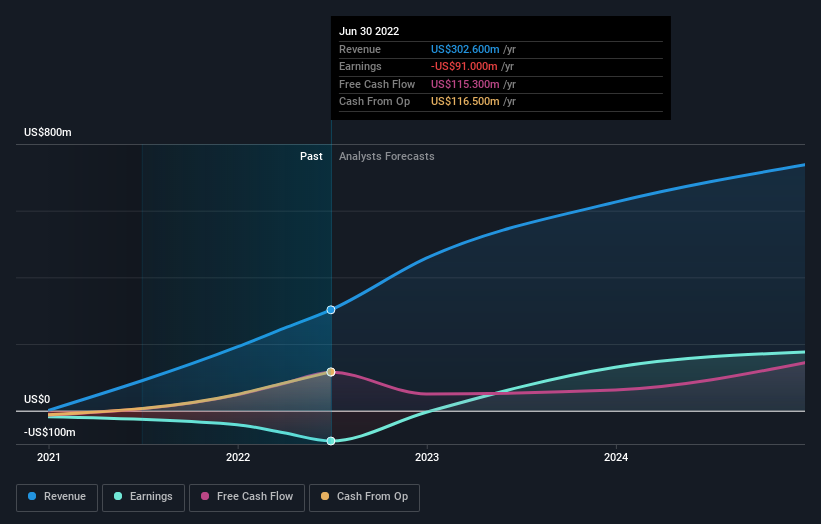Click the 2022 x-axis label
Viewport: 821px width, 524px height.
click(x=238, y=458)
